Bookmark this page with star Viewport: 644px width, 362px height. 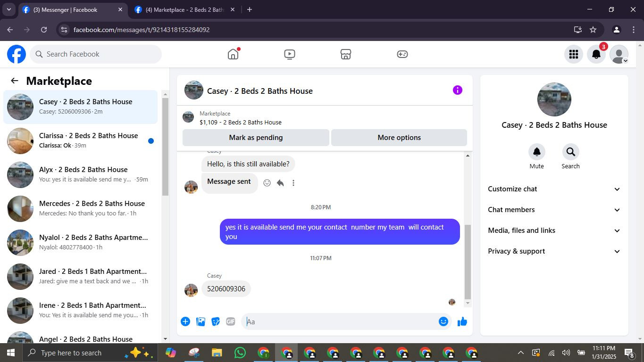click(593, 30)
